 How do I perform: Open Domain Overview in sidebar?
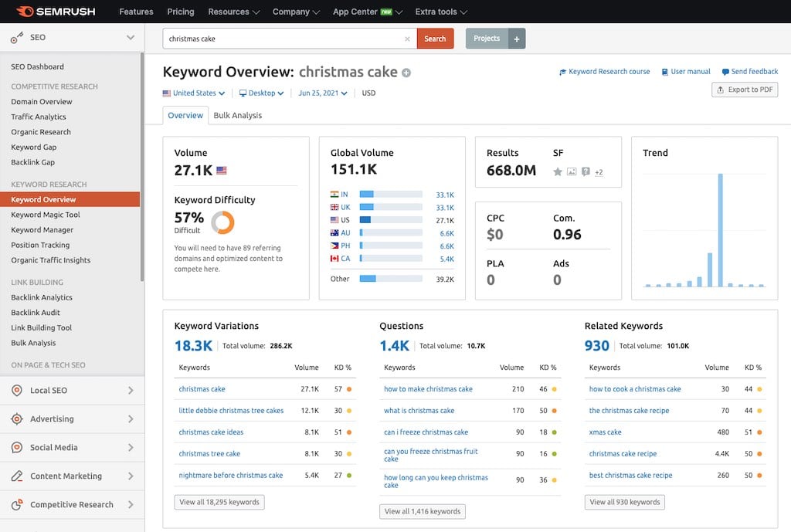click(42, 102)
